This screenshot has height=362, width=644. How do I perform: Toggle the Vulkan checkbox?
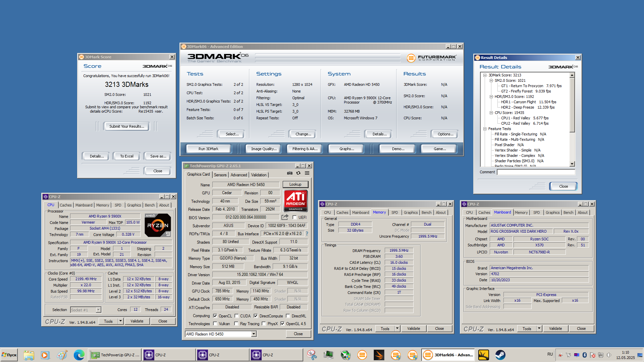[x=215, y=323]
